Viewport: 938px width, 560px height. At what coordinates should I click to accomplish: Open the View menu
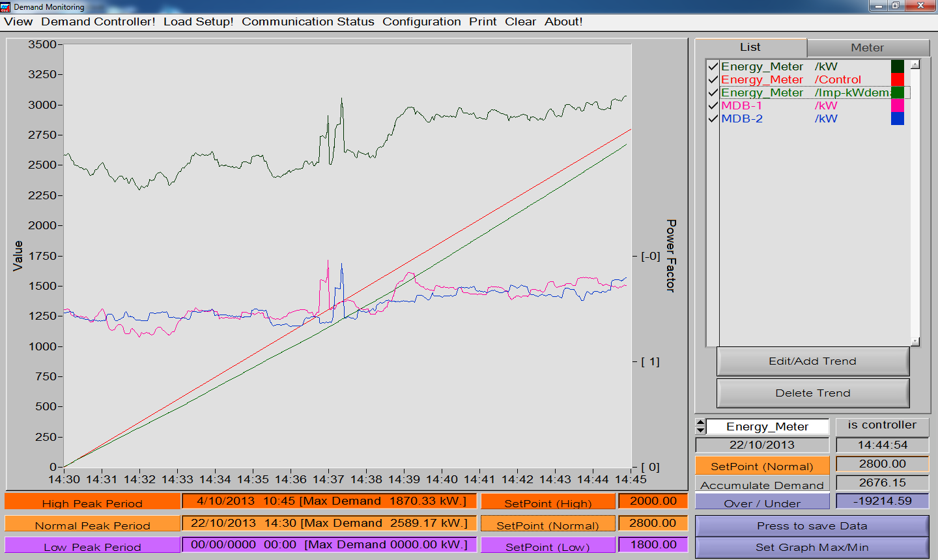point(18,21)
